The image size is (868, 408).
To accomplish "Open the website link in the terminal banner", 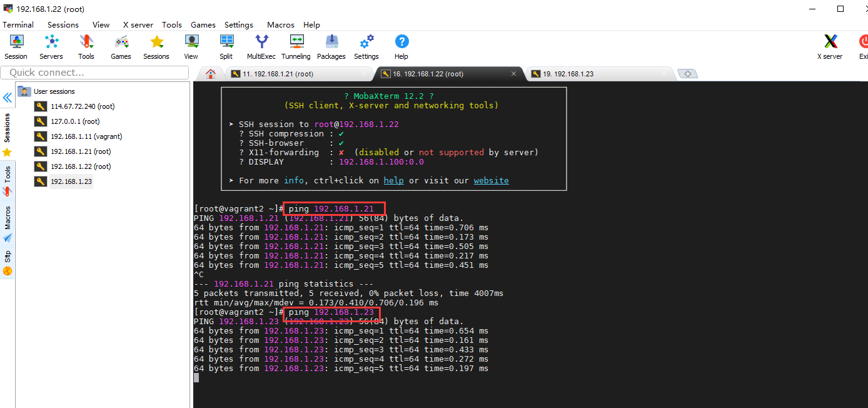I will 491,180.
